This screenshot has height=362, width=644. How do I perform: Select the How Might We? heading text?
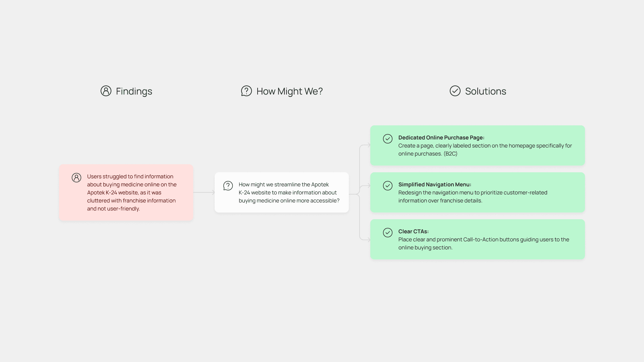[289, 91]
